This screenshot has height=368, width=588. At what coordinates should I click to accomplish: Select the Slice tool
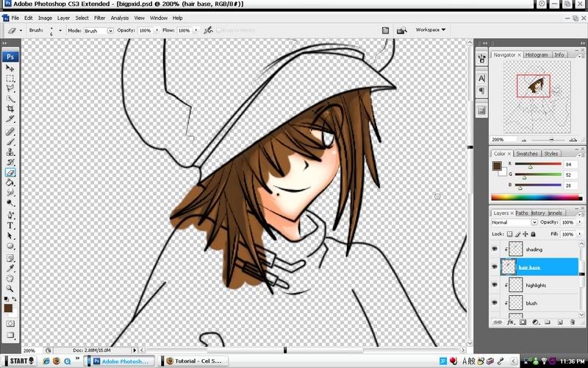point(10,119)
